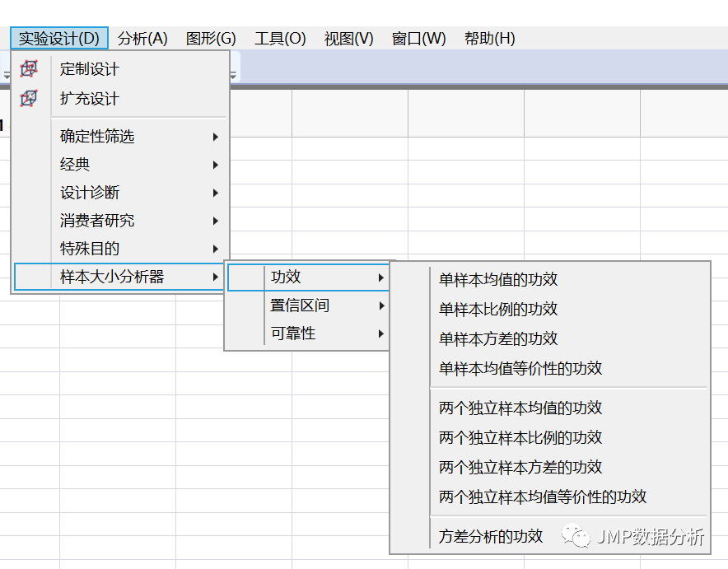Image resolution: width=728 pixels, height=569 pixels.
Task: Click the cube icon beside 扩充设计
Action: (x=29, y=98)
